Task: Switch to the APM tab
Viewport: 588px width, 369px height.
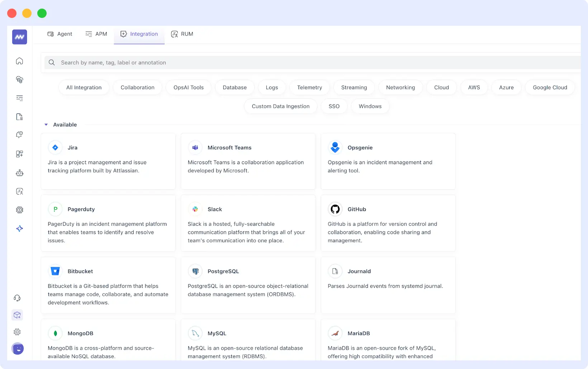Action: tap(96, 34)
